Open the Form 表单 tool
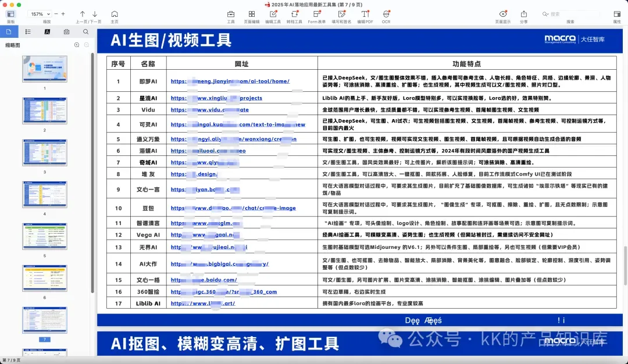 317,14
